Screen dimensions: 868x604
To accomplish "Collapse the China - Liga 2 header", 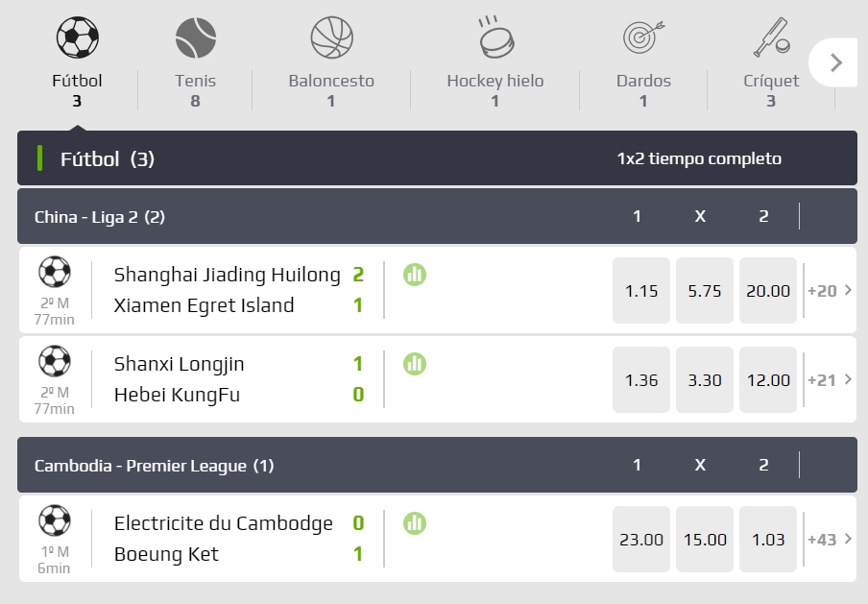I will (437, 216).
